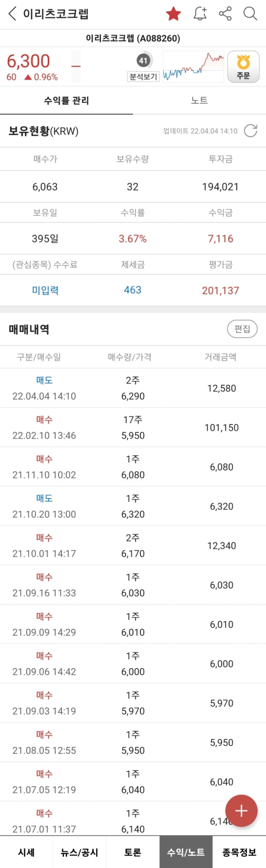Expand the price chart thumbnail
Screen dimensions: 266x868
tap(193, 66)
